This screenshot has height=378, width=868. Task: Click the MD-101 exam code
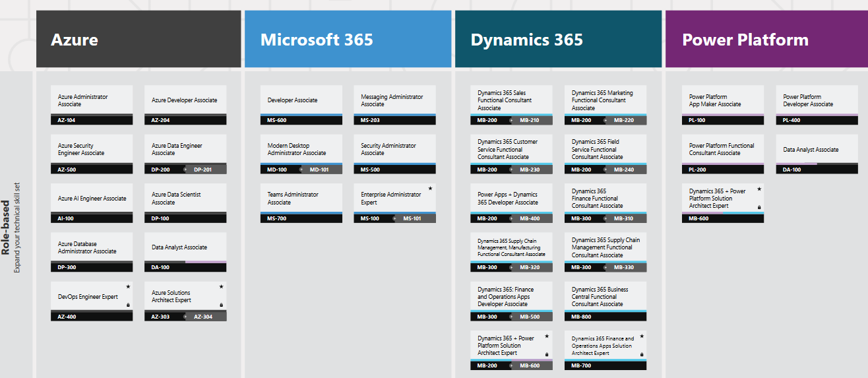[x=319, y=170]
